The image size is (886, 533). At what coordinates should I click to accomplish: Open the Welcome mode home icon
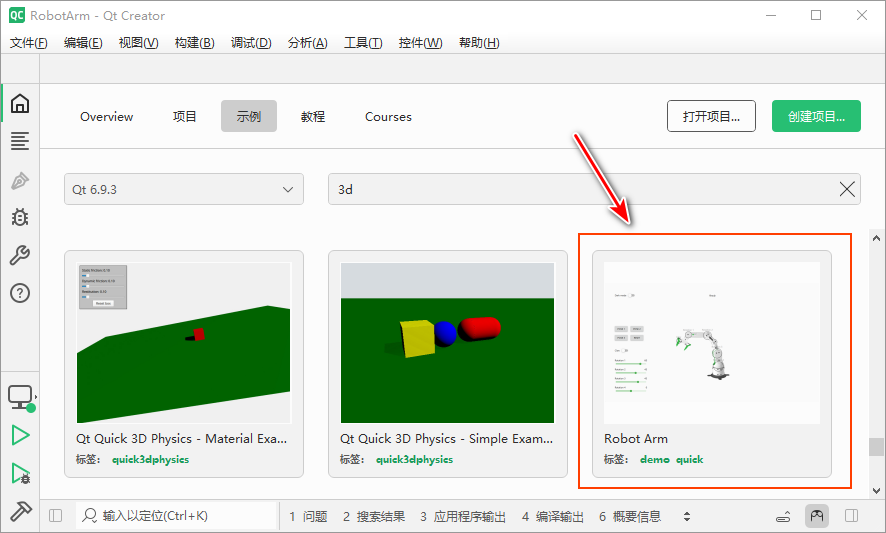(x=19, y=104)
